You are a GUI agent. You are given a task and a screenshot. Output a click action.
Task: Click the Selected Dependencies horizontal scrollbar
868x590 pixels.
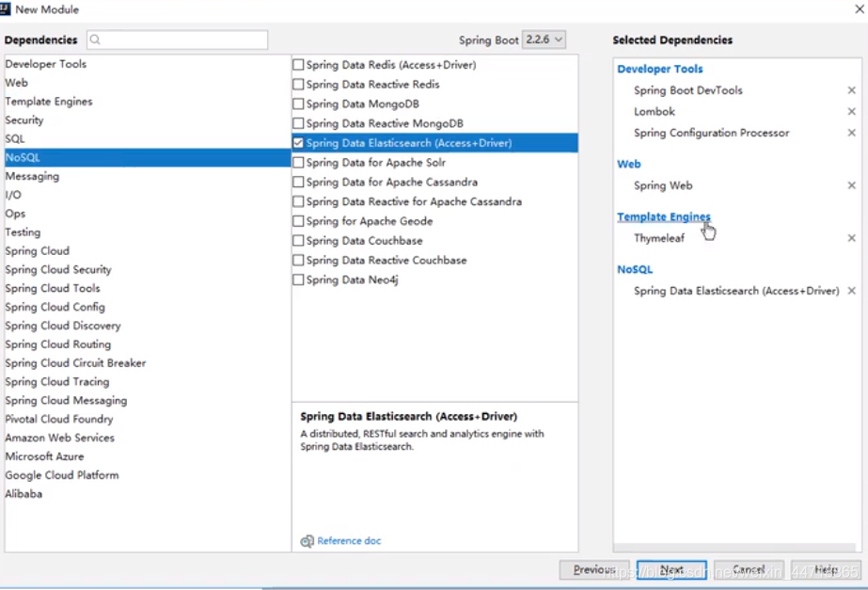(x=734, y=548)
